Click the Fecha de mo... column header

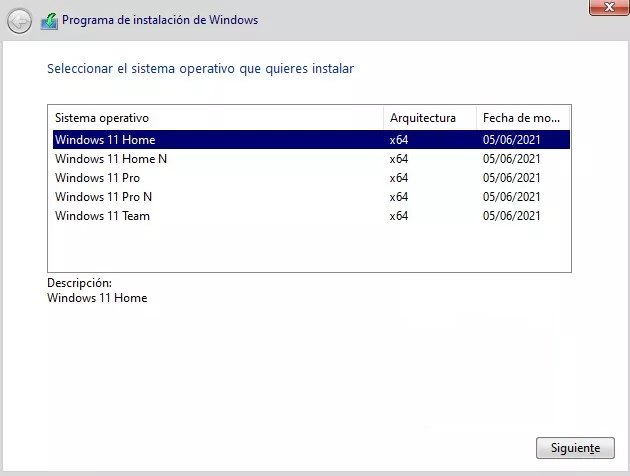(x=522, y=118)
